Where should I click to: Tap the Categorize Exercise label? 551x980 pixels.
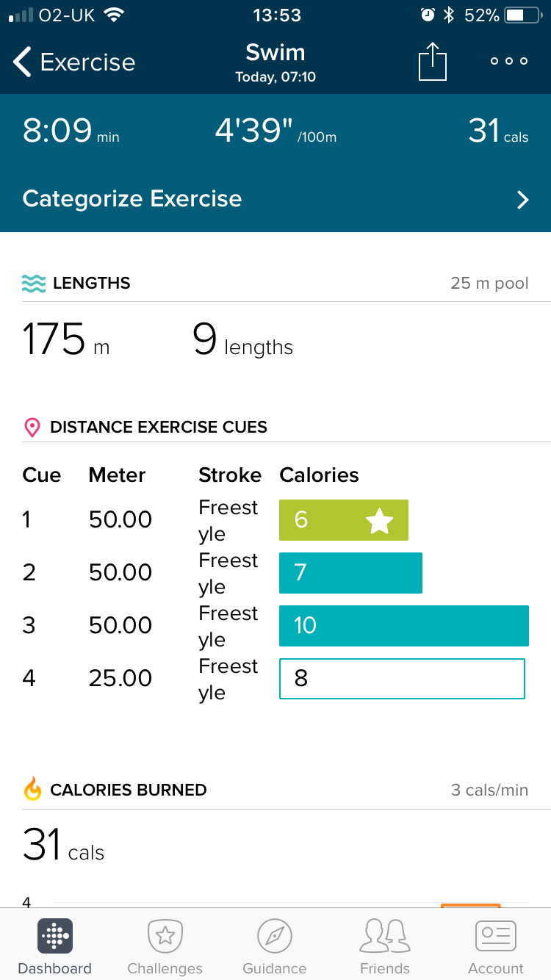pyautogui.click(x=132, y=199)
